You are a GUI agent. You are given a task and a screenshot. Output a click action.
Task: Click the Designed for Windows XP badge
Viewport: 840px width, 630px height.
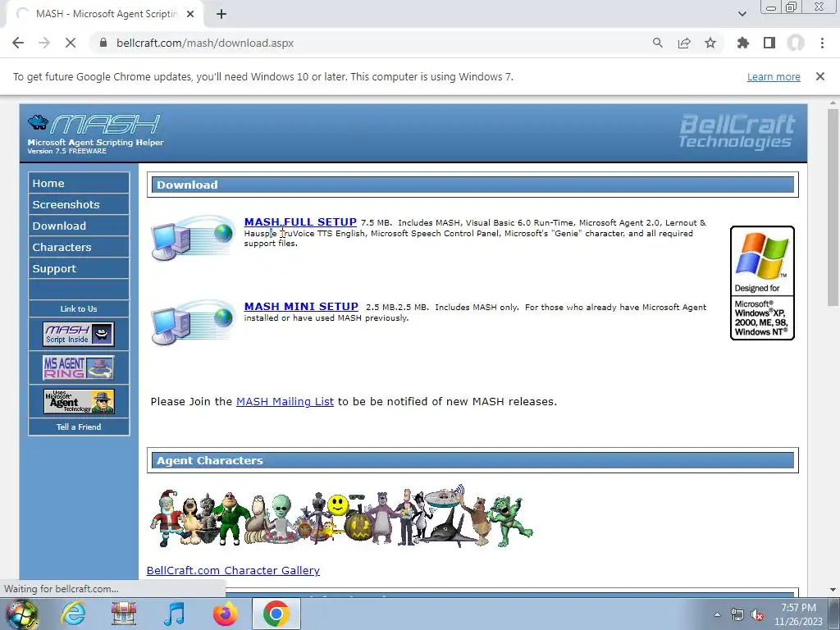pos(762,283)
